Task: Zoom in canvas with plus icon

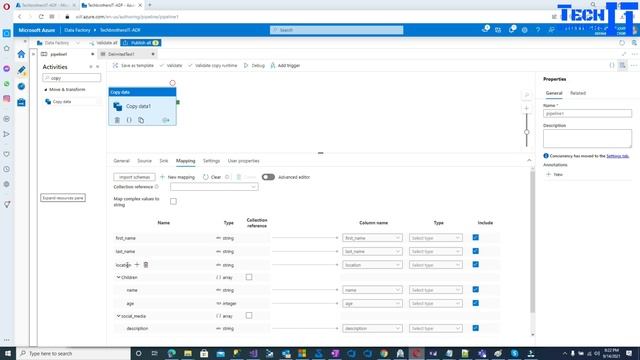Action: pyautogui.click(x=527, y=108)
